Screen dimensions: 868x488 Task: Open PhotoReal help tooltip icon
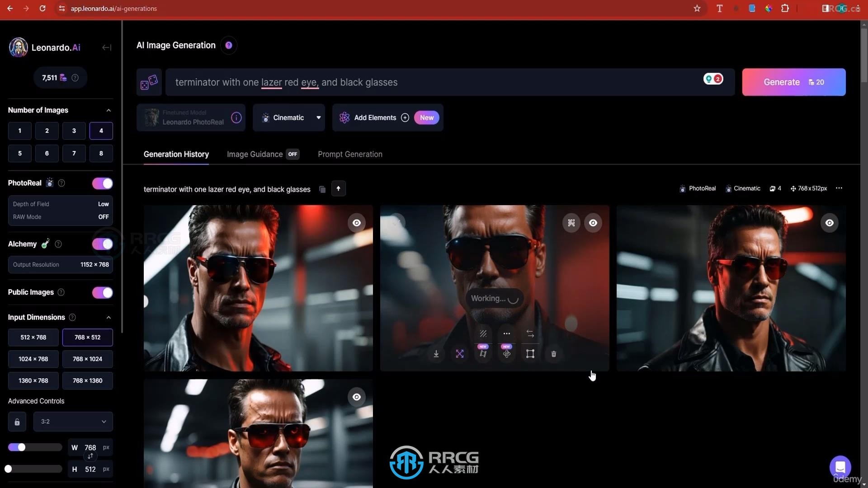click(61, 183)
